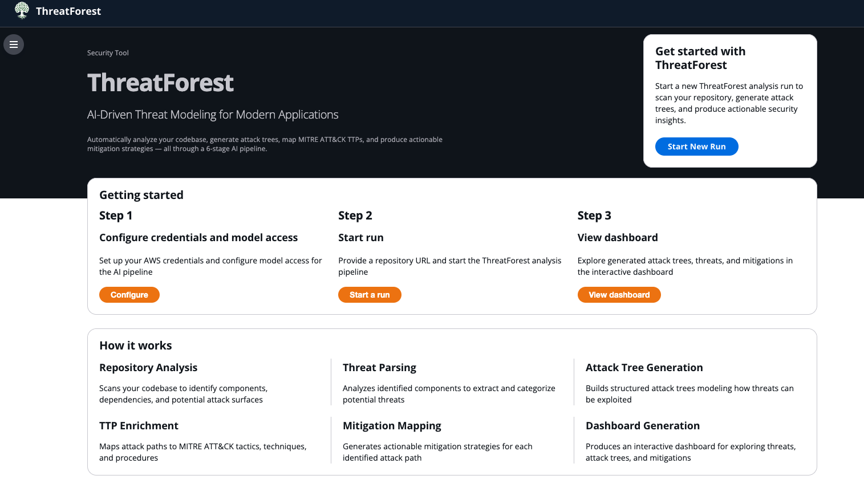This screenshot has width=864, height=504.
Task: Click the Start a run button
Action: [370, 295]
